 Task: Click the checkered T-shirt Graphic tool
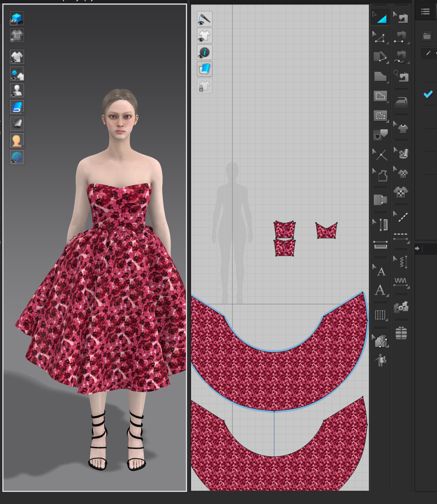[x=401, y=192]
